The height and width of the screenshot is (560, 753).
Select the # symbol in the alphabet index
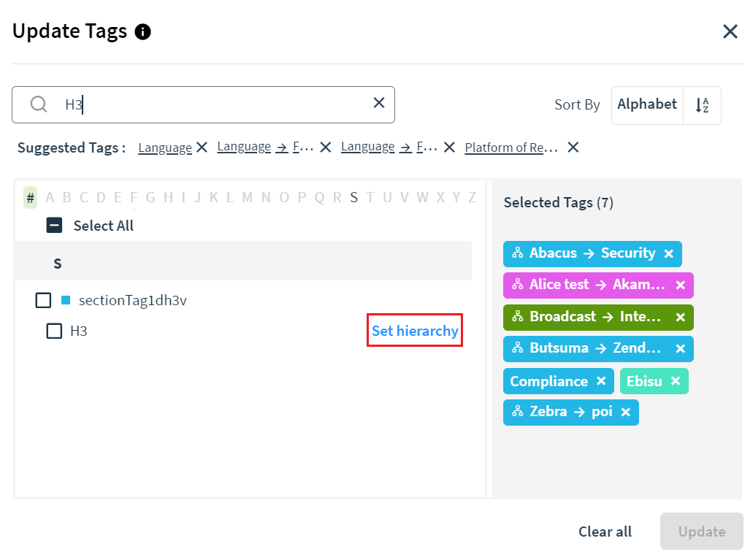pyautogui.click(x=30, y=197)
